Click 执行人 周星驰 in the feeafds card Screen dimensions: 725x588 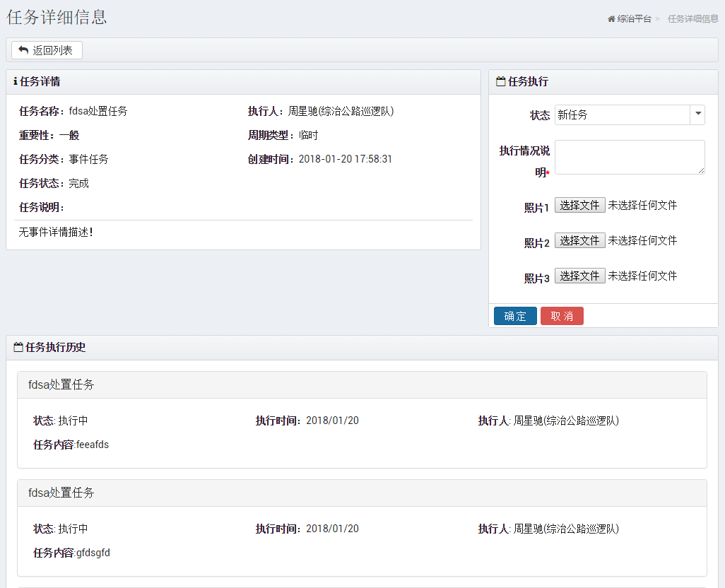click(x=548, y=421)
